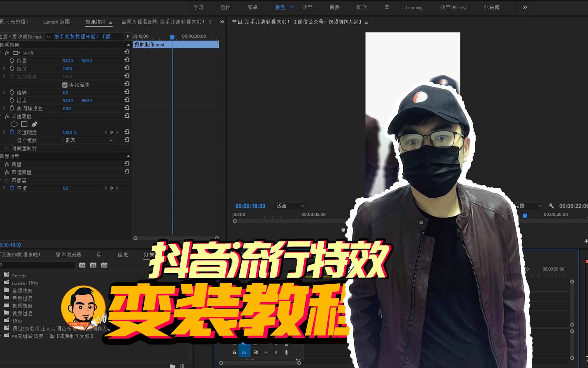Reset the 位置 parameter

point(127,60)
